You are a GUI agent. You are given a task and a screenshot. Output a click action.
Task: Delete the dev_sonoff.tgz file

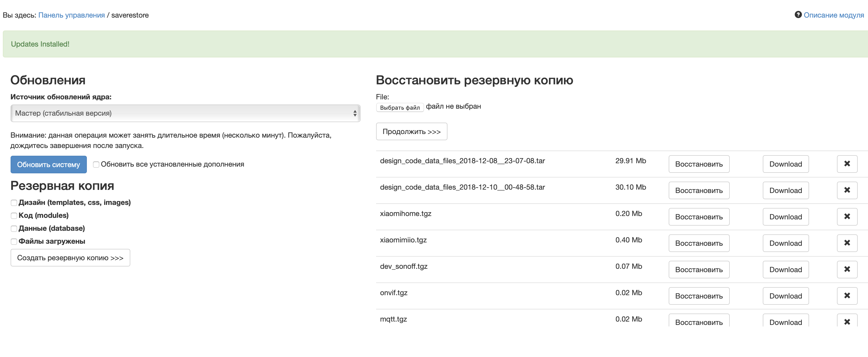(x=847, y=269)
